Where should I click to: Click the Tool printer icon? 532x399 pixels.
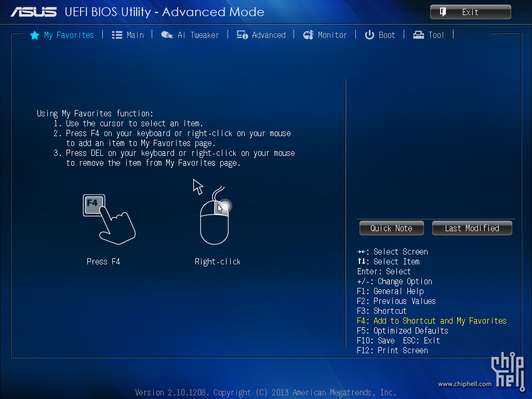tap(418, 35)
